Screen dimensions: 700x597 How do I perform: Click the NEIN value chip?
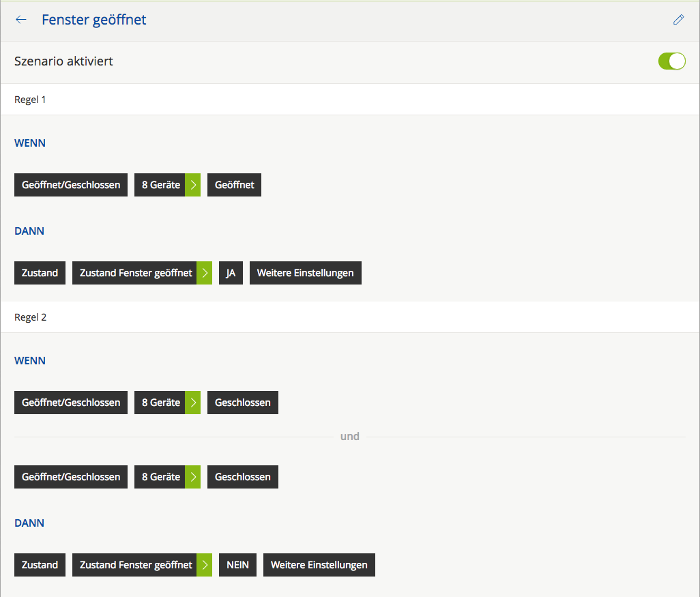pyautogui.click(x=237, y=565)
